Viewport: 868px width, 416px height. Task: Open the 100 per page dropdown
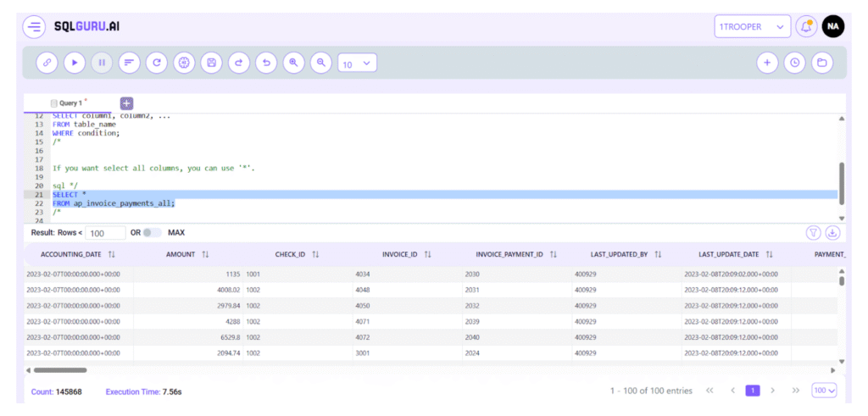[x=824, y=391]
